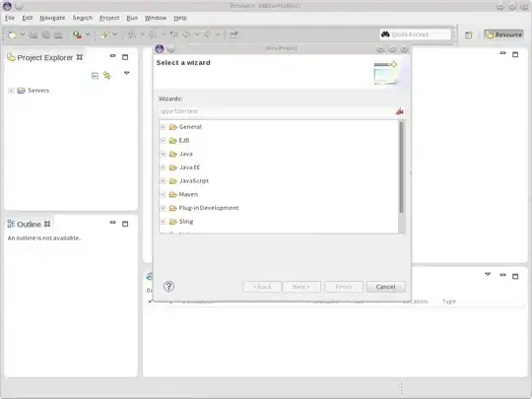Screen dimensions: 532x399
Task: Expand the Servers tree node
Action: 11,91
